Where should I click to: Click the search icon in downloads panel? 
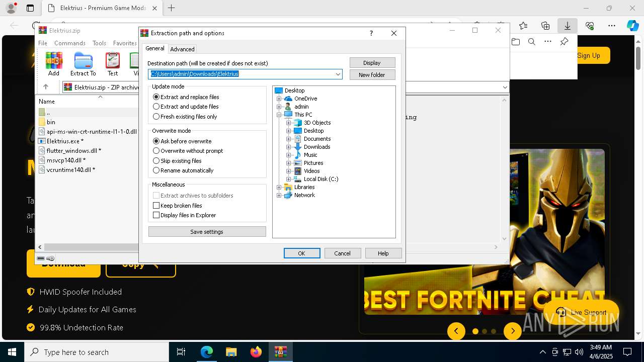tap(532, 42)
